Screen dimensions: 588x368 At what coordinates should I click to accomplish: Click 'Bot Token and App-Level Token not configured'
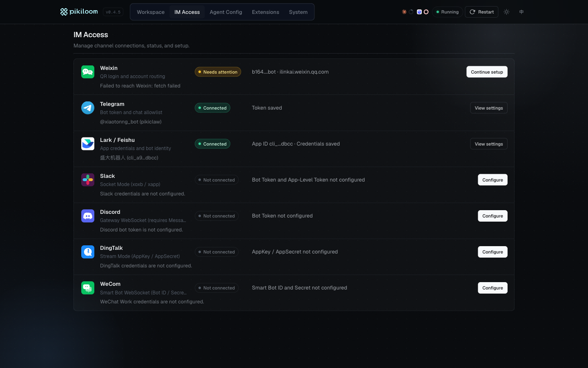pos(308,180)
